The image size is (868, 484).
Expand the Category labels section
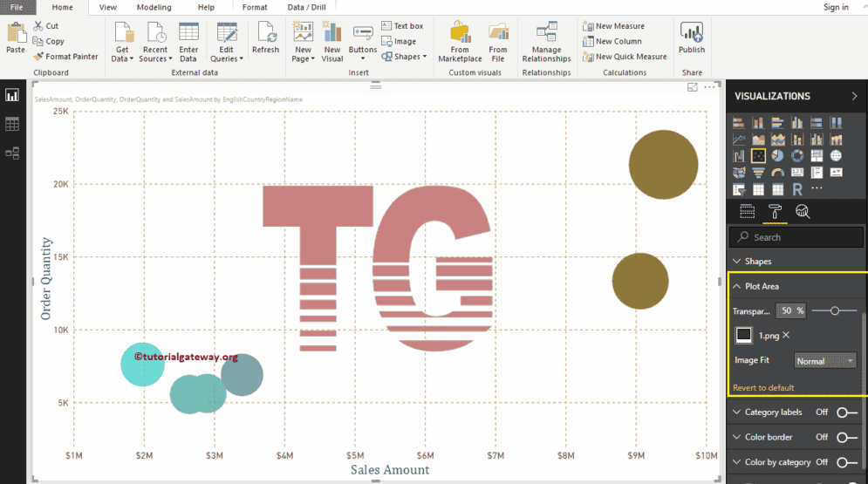737,412
